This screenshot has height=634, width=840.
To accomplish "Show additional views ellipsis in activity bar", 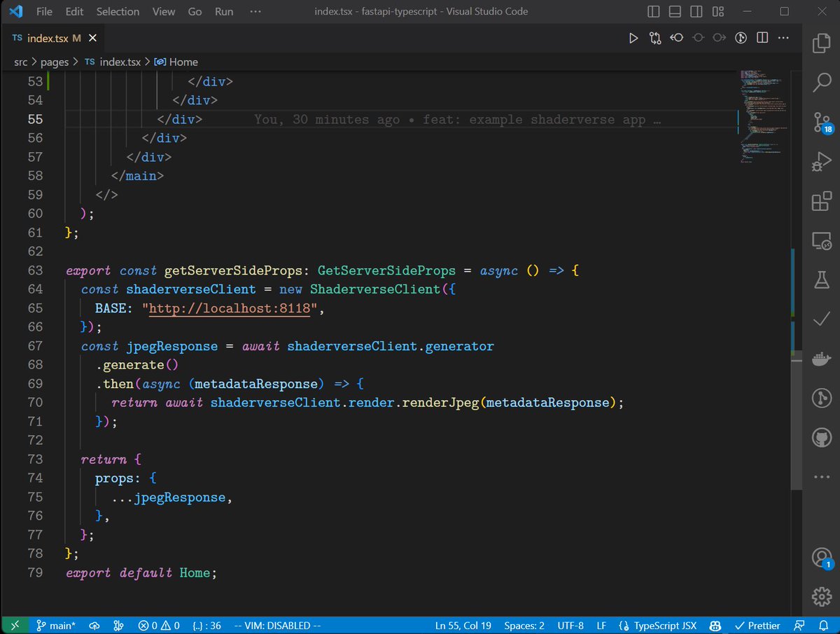I will [821, 477].
